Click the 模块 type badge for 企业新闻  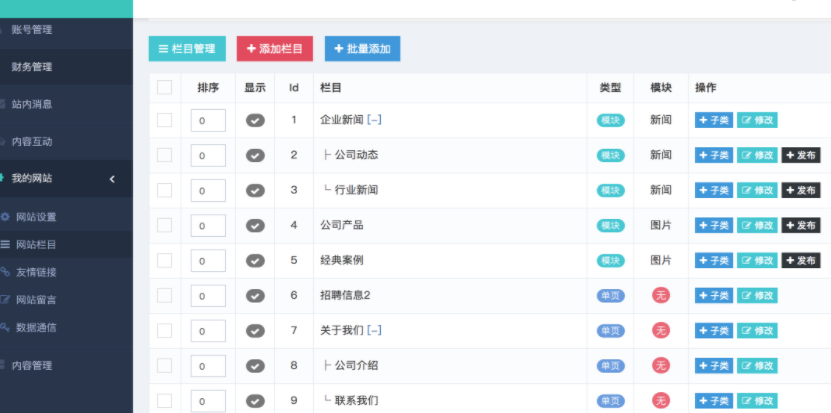(611, 120)
